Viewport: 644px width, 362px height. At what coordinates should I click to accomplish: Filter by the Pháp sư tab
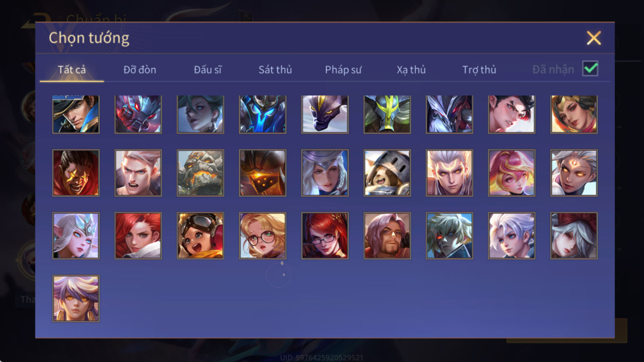tap(343, 70)
